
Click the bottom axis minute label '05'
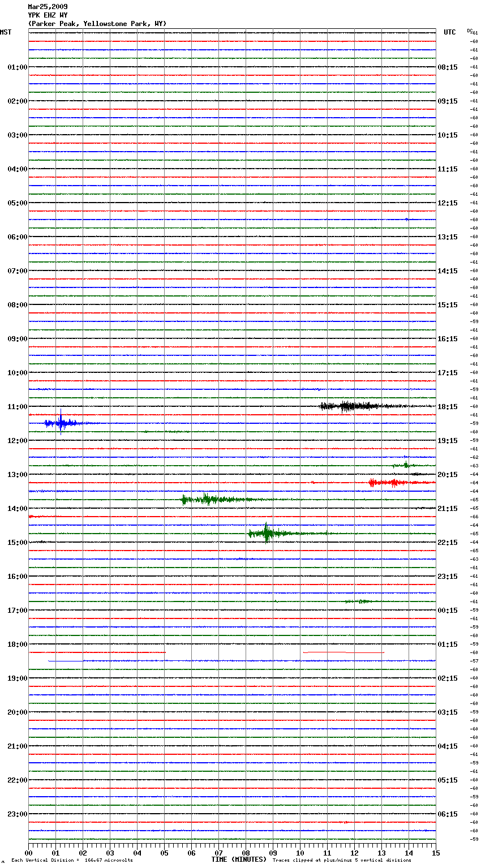[x=164, y=853]
